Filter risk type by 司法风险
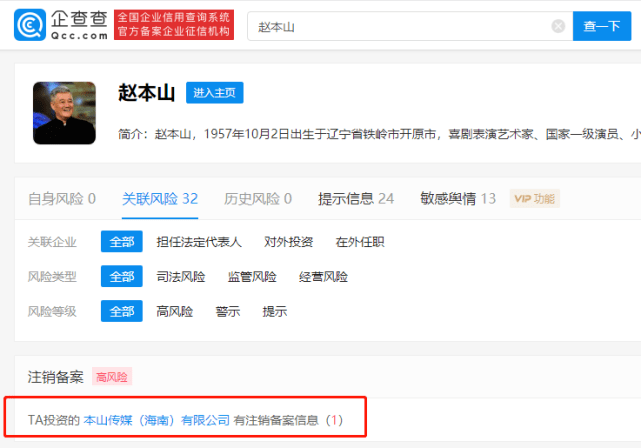Image resolution: width=641 pixels, height=448 pixels. (181, 276)
